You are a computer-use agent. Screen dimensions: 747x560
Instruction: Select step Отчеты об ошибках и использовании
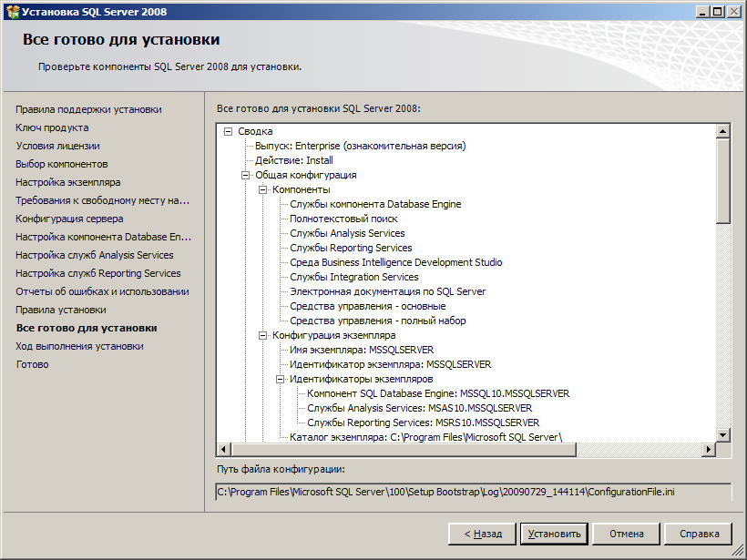102,291
